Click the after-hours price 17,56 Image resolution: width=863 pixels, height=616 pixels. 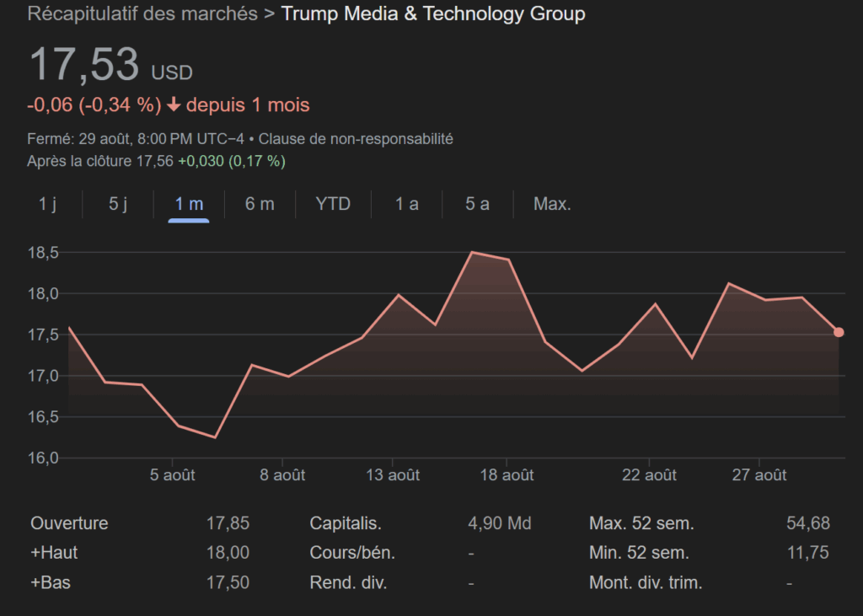[x=155, y=161]
